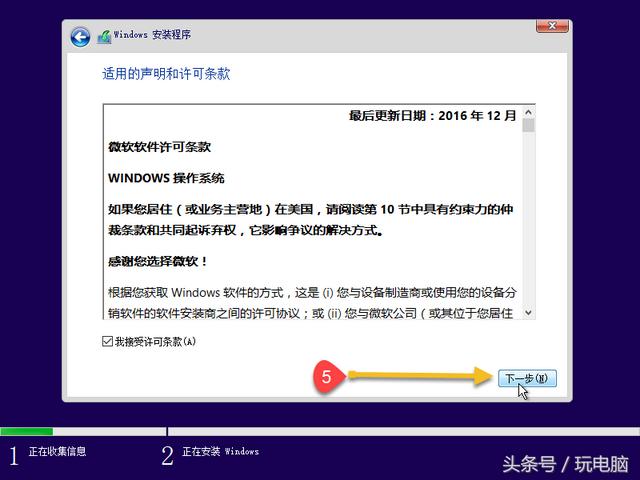Close the Windows 安装程序 dialog

(552, 26)
